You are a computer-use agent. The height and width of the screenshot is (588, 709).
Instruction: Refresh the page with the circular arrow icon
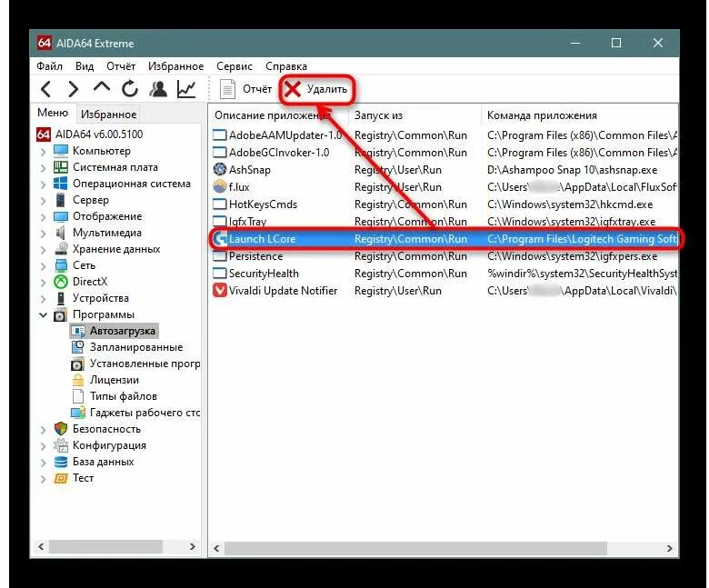click(x=130, y=88)
